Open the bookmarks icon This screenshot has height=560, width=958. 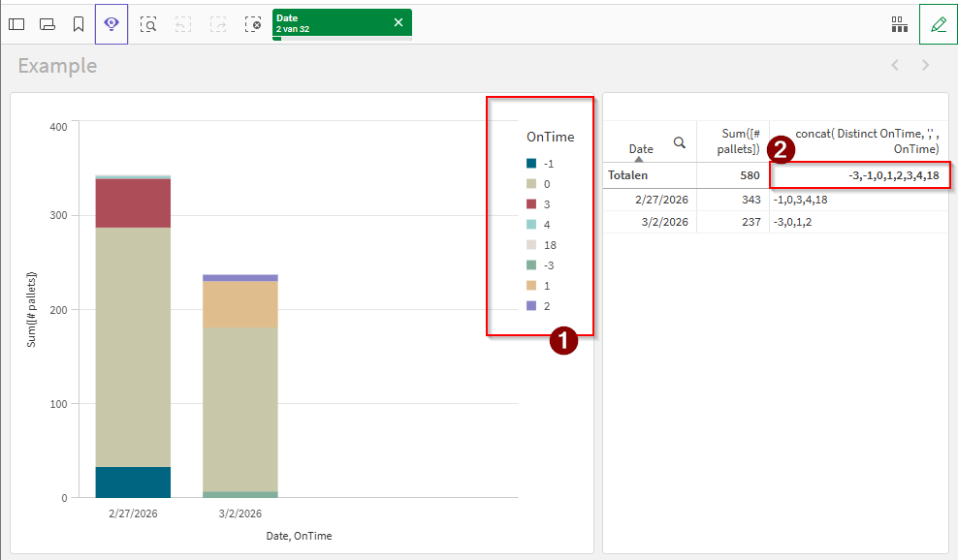click(x=79, y=24)
